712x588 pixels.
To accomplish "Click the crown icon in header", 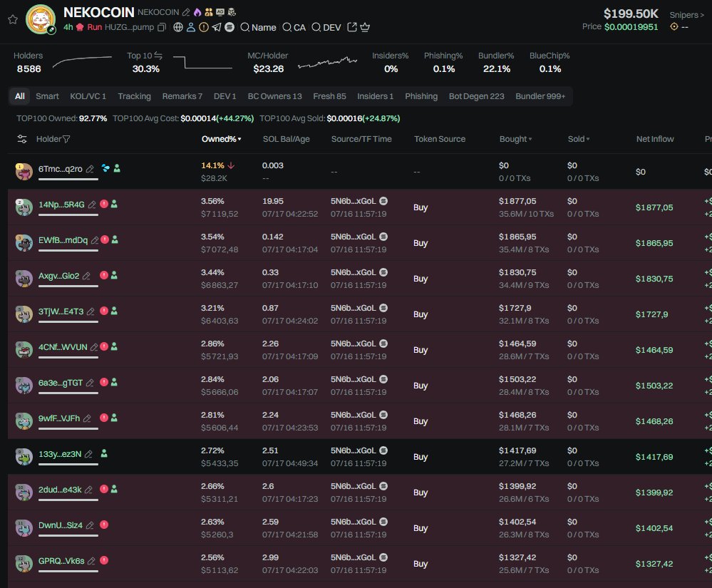I will point(365,27).
